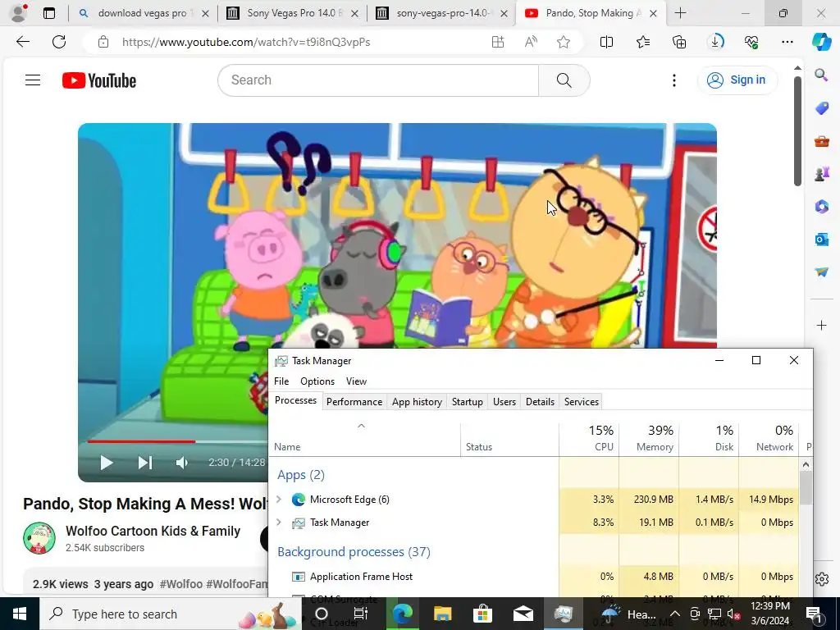The image size is (840, 630).
Task: Open Browser essentials heart icon
Action: tap(751, 42)
